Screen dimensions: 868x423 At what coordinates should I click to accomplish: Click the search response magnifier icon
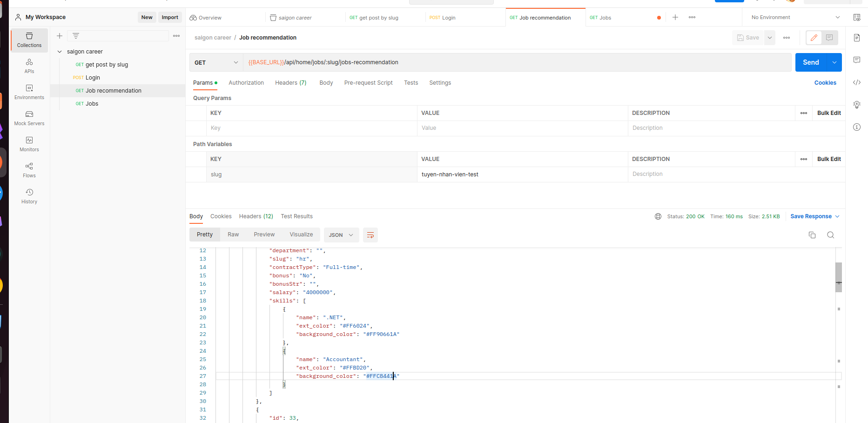pyautogui.click(x=830, y=235)
